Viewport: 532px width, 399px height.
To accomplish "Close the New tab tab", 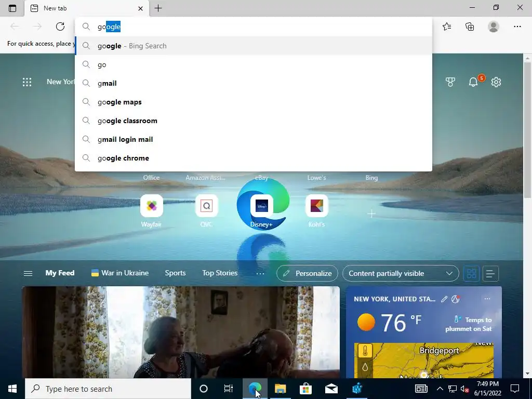I will (x=140, y=8).
